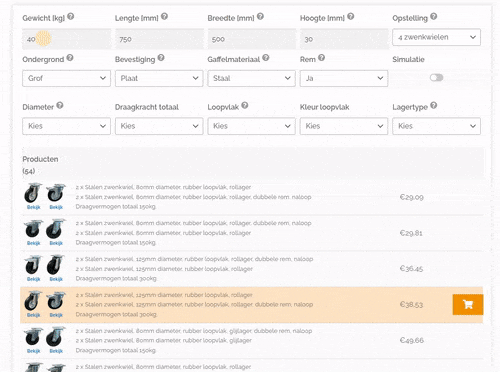
Task: Open Rem dropdown set to Ja
Action: click(344, 78)
